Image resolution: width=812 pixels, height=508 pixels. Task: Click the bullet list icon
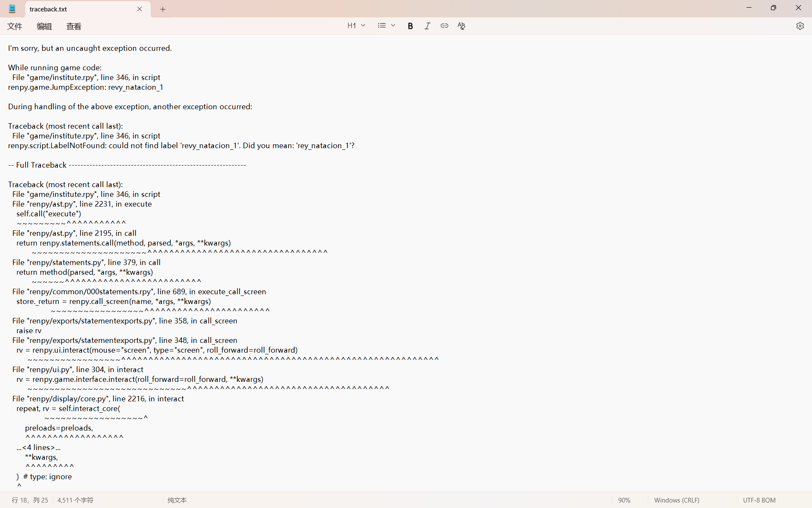(381, 26)
